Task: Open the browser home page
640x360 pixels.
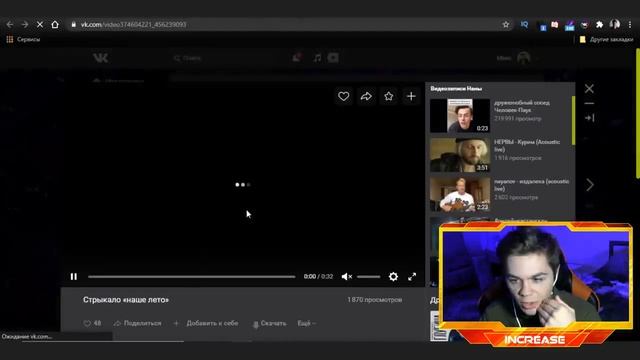Action: click(55, 24)
